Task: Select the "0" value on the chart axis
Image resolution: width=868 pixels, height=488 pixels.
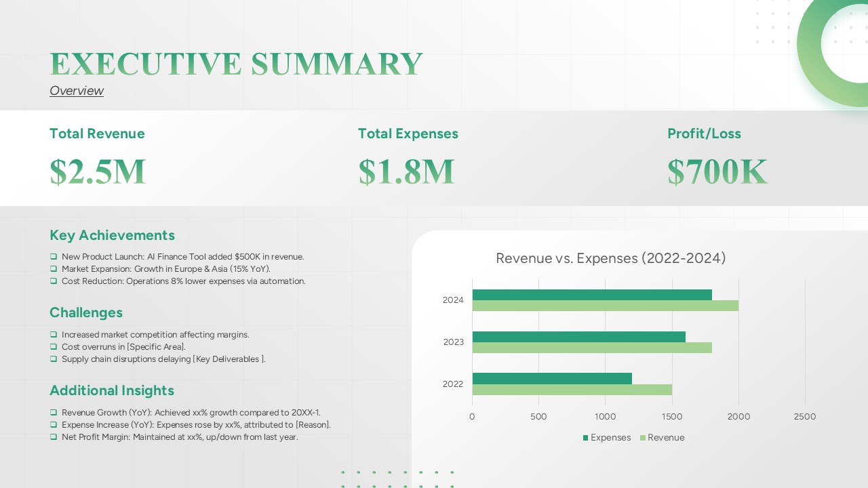Action: (472, 417)
